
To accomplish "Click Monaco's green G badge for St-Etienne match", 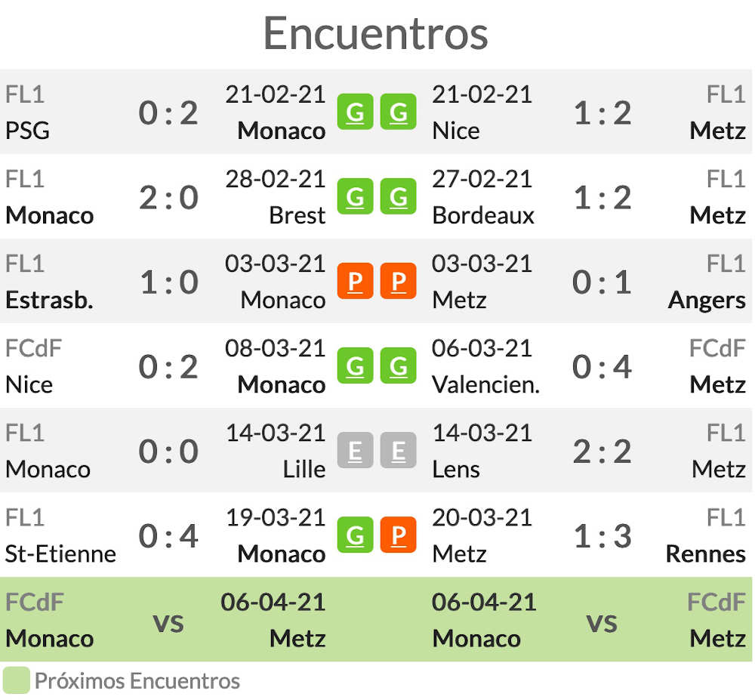I will pyautogui.click(x=356, y=535).
